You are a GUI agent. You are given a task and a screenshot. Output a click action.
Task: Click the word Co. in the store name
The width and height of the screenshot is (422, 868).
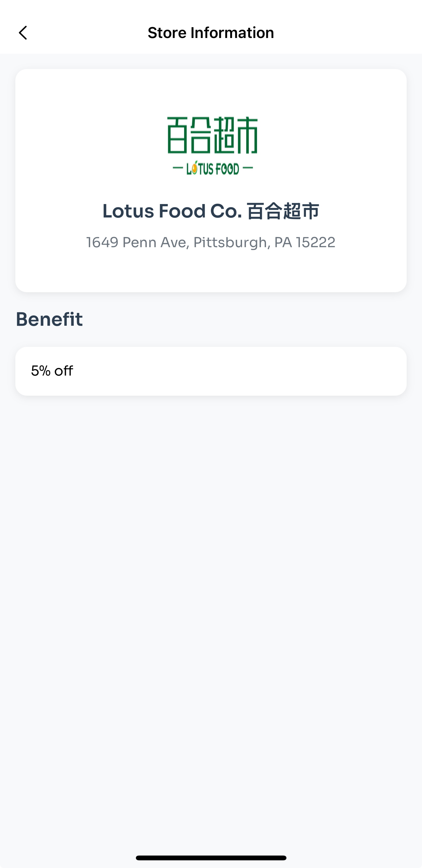(226, 211)
